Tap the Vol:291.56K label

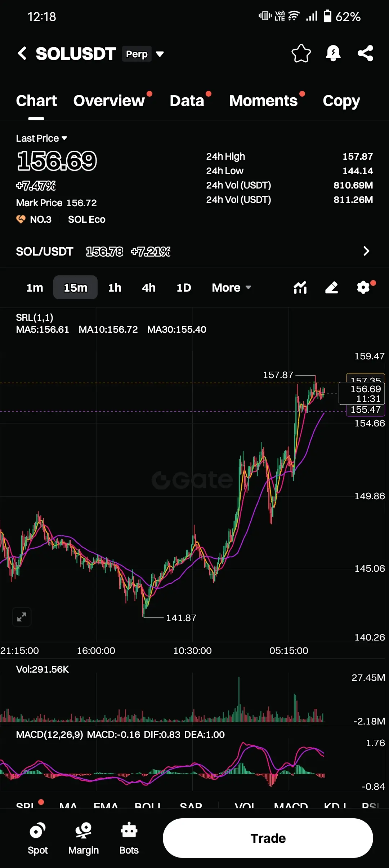43,669
